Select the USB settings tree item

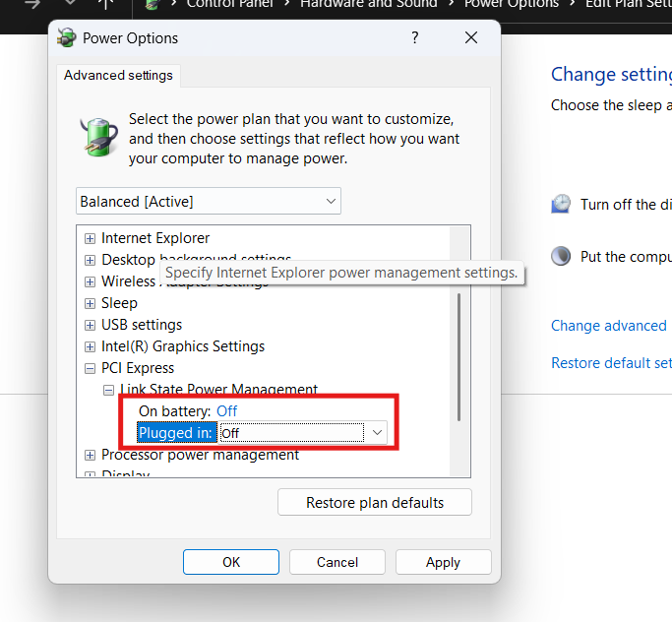[142, 325]
